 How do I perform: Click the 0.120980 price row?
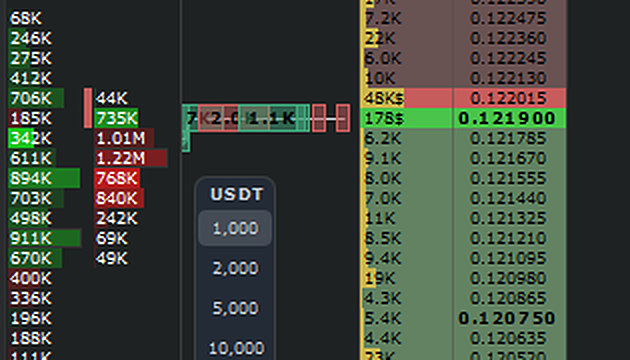508,278
